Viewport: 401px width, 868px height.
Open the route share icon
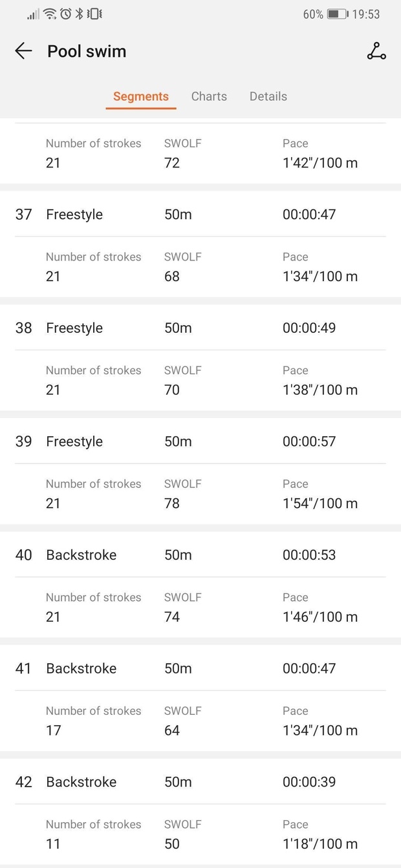point(376,51)
